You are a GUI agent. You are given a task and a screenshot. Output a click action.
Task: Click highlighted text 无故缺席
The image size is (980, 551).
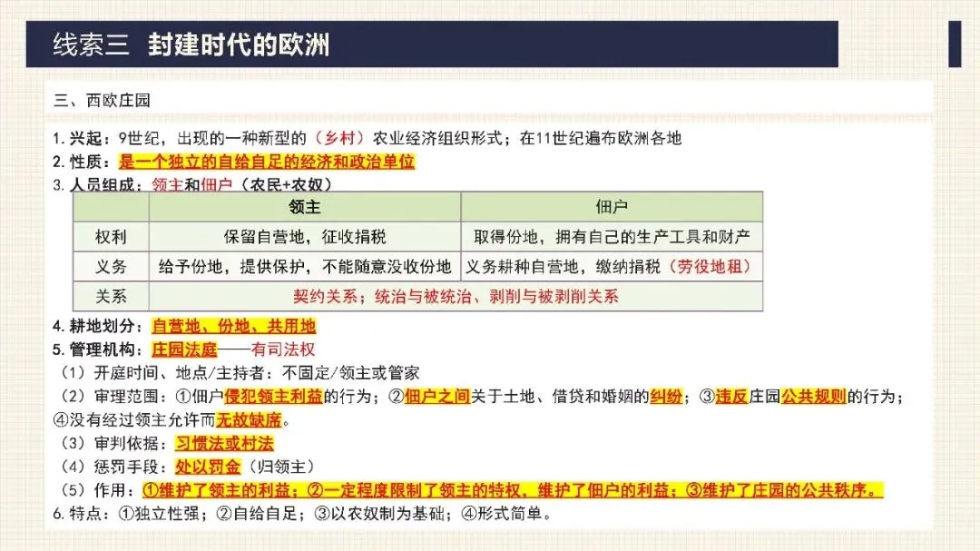(x=249, y=420)
